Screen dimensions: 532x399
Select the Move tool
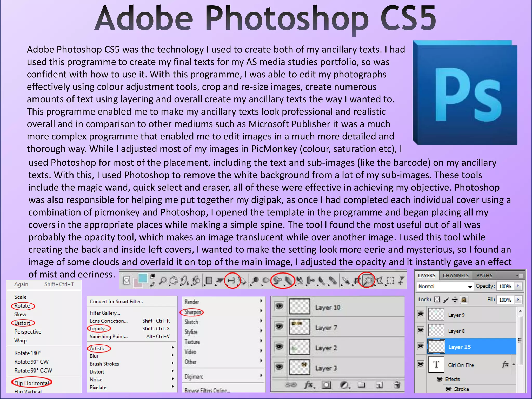pyautogui.click(x=401, y=281)
